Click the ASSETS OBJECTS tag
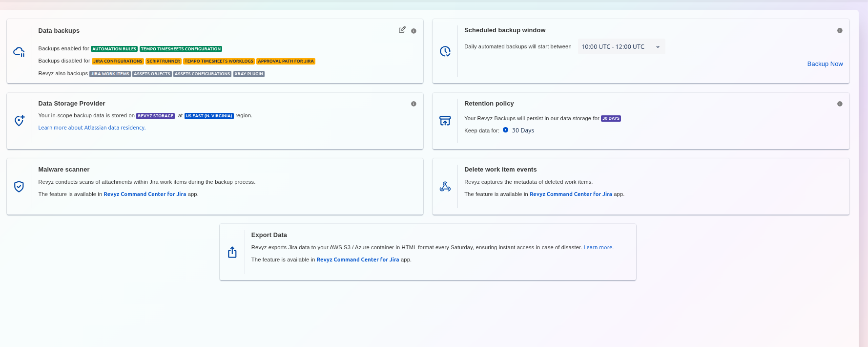 [x=152, y=74]
